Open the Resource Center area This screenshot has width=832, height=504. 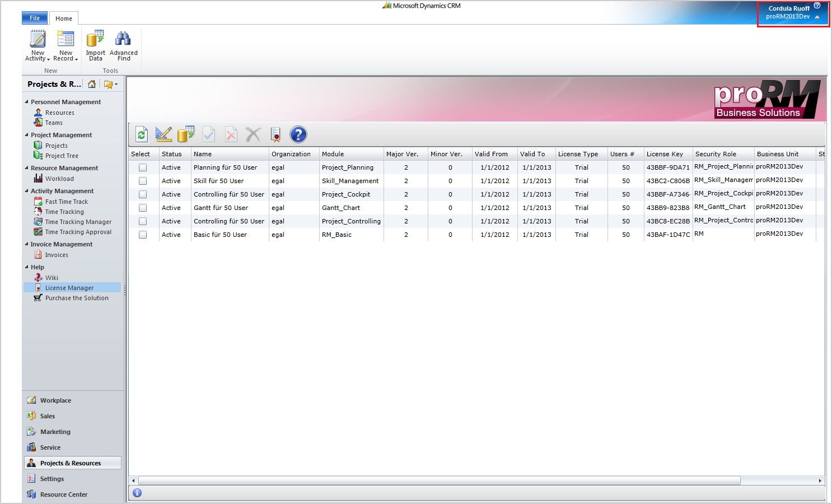point(64,494)
